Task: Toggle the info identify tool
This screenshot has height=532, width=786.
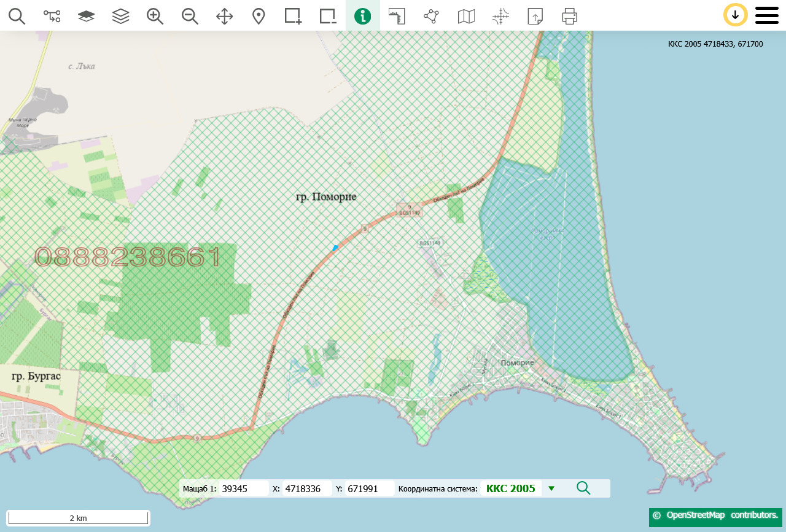Action: point(363,16)
